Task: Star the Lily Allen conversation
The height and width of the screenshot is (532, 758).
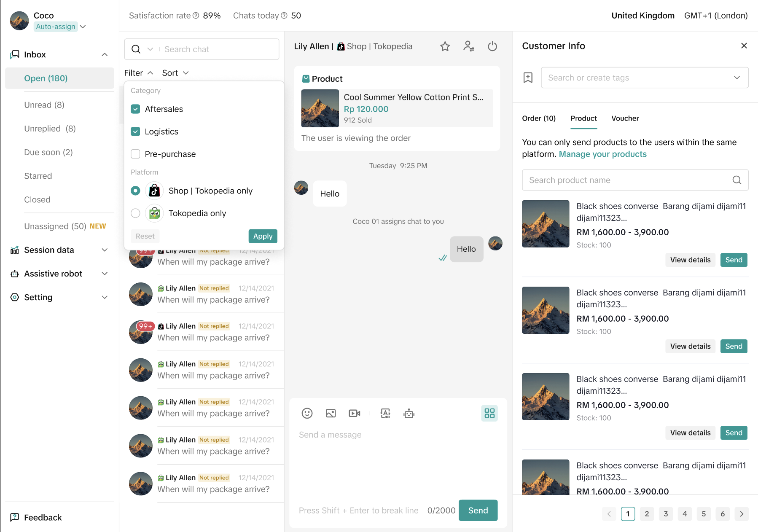Action: point(445,46)
